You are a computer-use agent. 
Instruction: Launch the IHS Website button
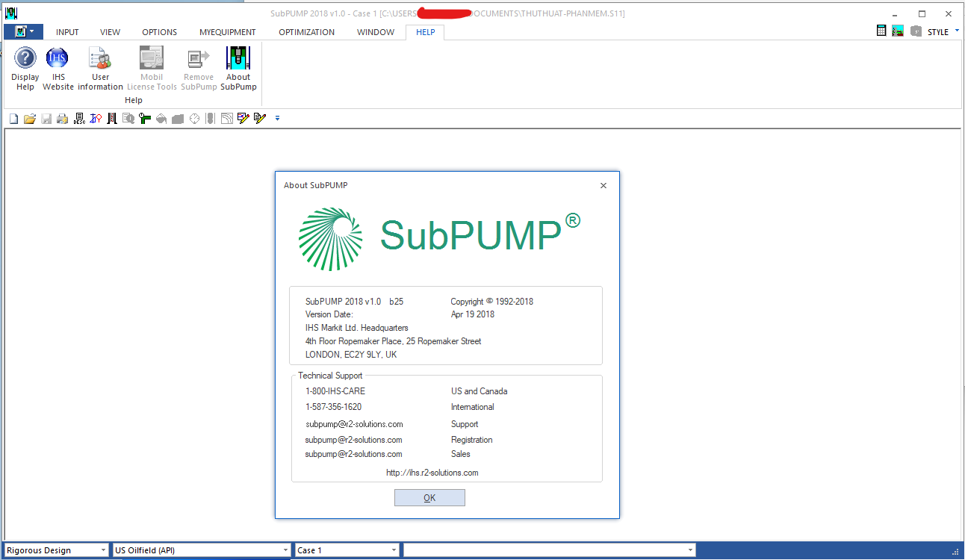58,69
